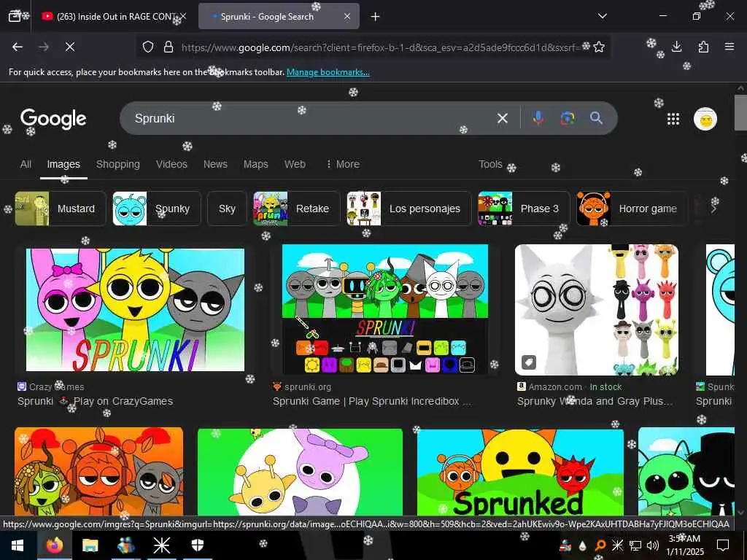Open the tracking protection shield icon
Image resolution: width=747 pixels, height=560 pixels.
[148, 47]
